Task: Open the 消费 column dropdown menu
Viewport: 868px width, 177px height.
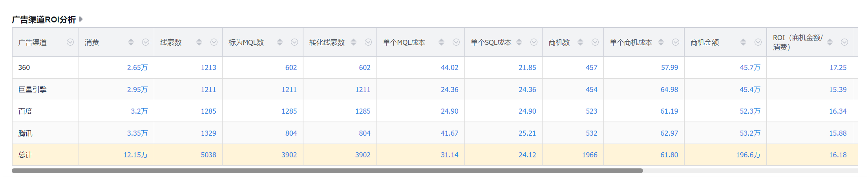Action: (x=146, y=42)
